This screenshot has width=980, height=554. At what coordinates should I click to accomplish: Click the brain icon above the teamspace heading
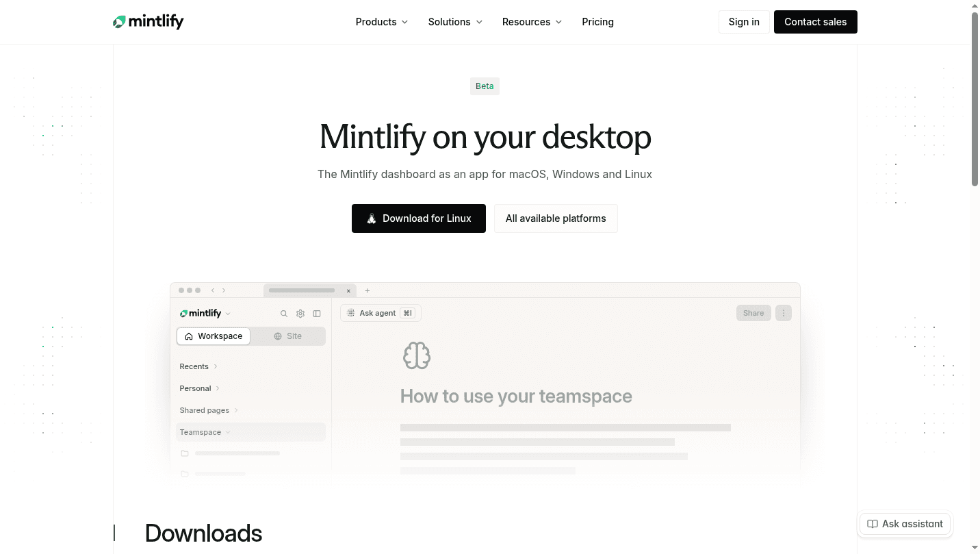pyautogui.click(x=416, y=355)
